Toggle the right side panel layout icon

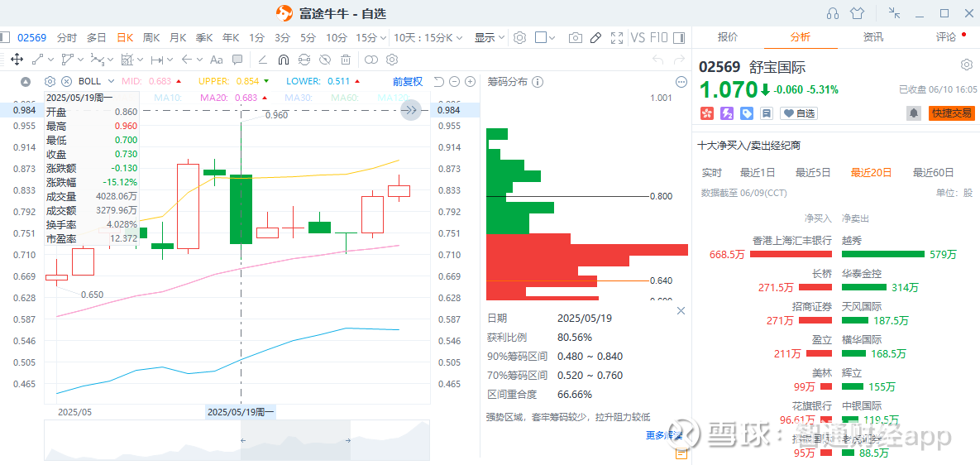679,37
